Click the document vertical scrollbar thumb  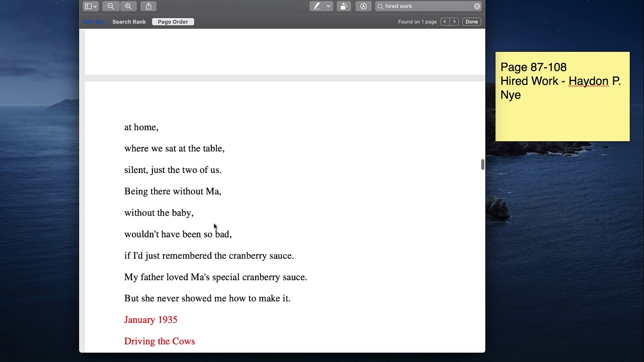coord(482,164)
